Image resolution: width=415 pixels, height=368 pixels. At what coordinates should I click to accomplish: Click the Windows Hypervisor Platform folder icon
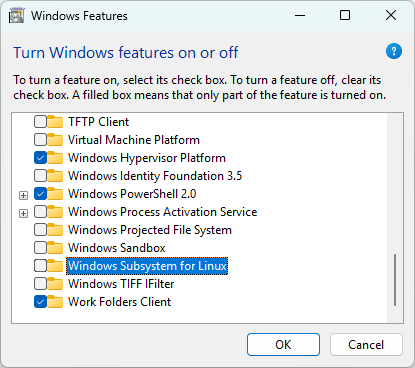55,158
